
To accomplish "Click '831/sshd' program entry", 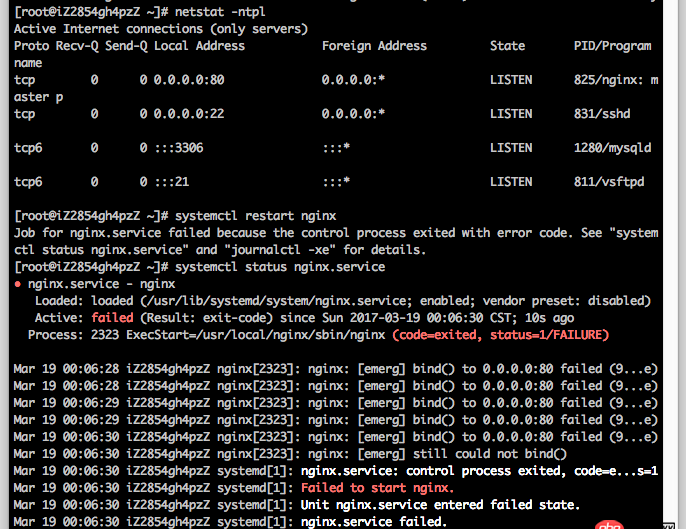I will click(x=602, y=114).
